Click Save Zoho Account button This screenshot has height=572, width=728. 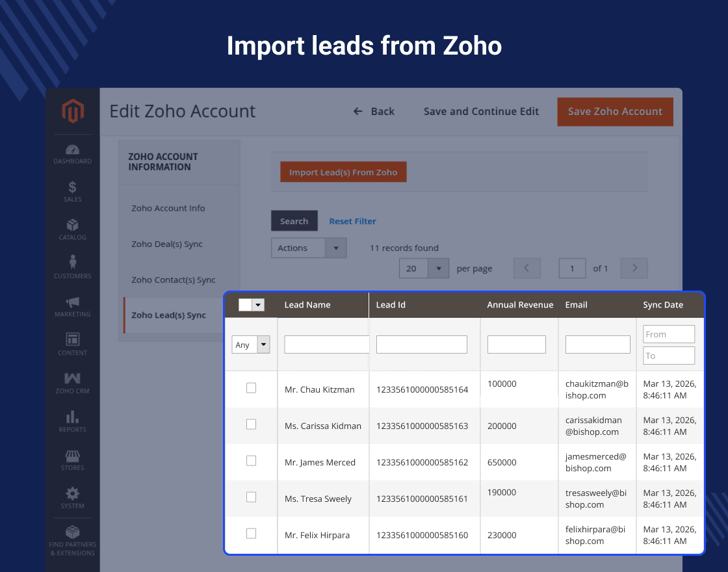615,112
